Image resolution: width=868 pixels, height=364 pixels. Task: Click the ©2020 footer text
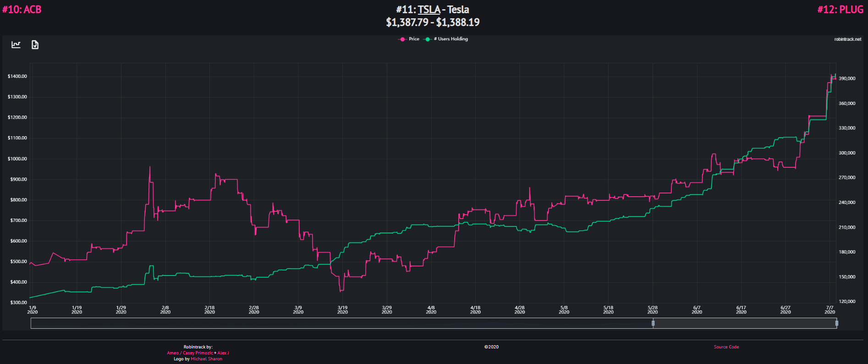tap(491, 347)
